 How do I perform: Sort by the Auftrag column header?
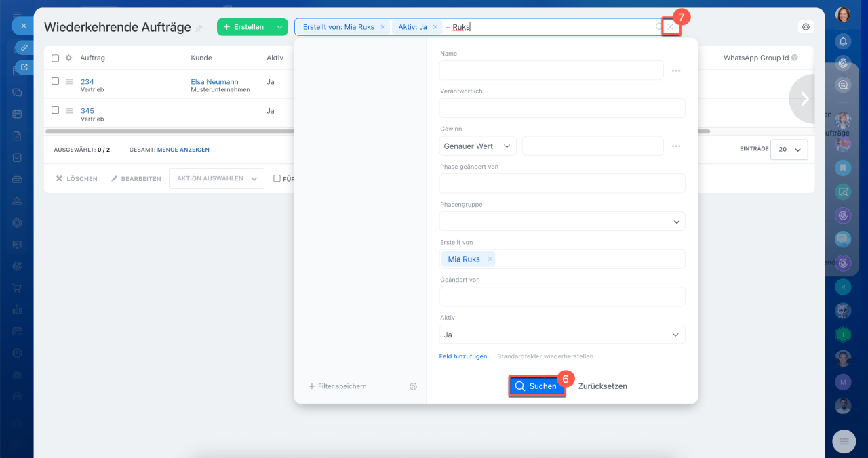coord(92,58)
